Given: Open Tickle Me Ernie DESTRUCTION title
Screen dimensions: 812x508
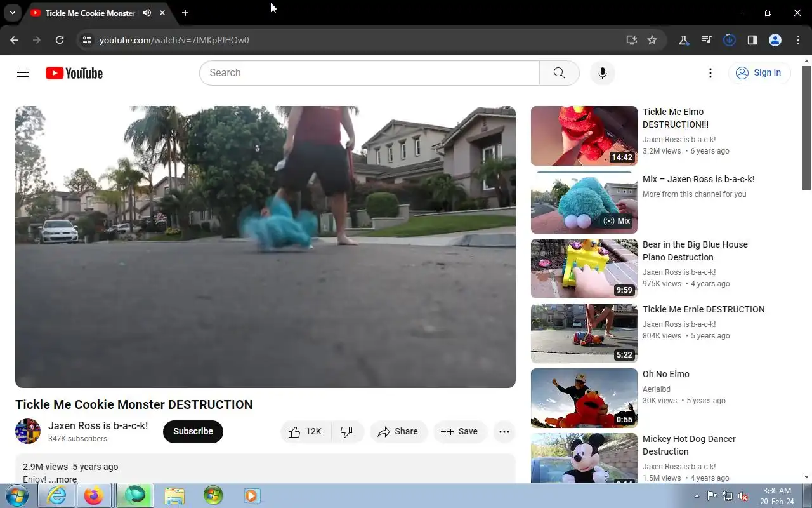Looking at the screenshot, I should tap(704, 309).
